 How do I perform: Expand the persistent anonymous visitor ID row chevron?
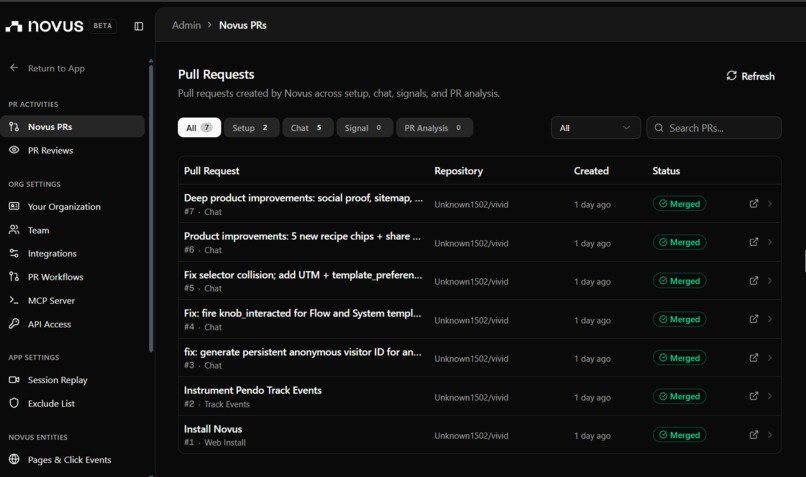(x=770, y=358)
